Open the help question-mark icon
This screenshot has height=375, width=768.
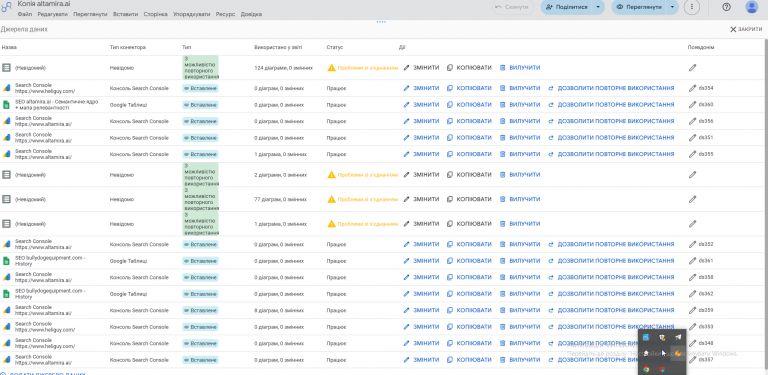point(726,7)
